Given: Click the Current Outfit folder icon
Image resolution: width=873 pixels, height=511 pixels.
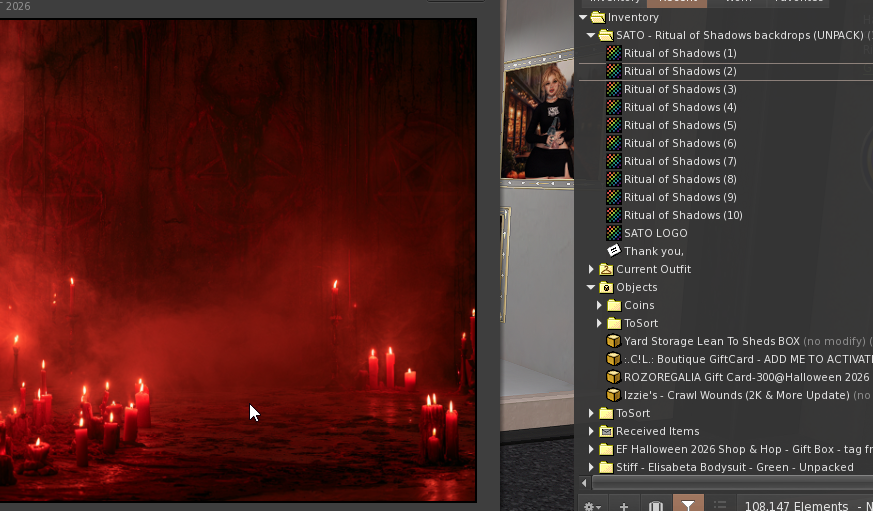Looking at the screenshot, I should tap(606, 269).
